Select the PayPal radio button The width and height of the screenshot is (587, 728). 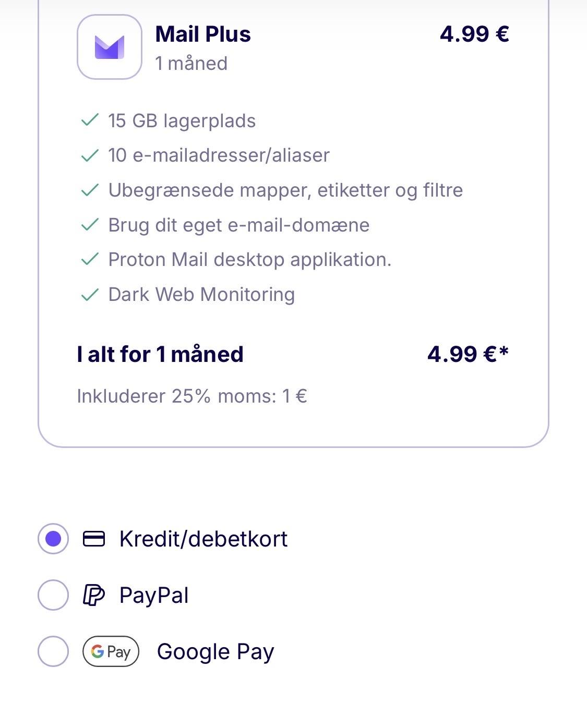[x=53, y=595]
